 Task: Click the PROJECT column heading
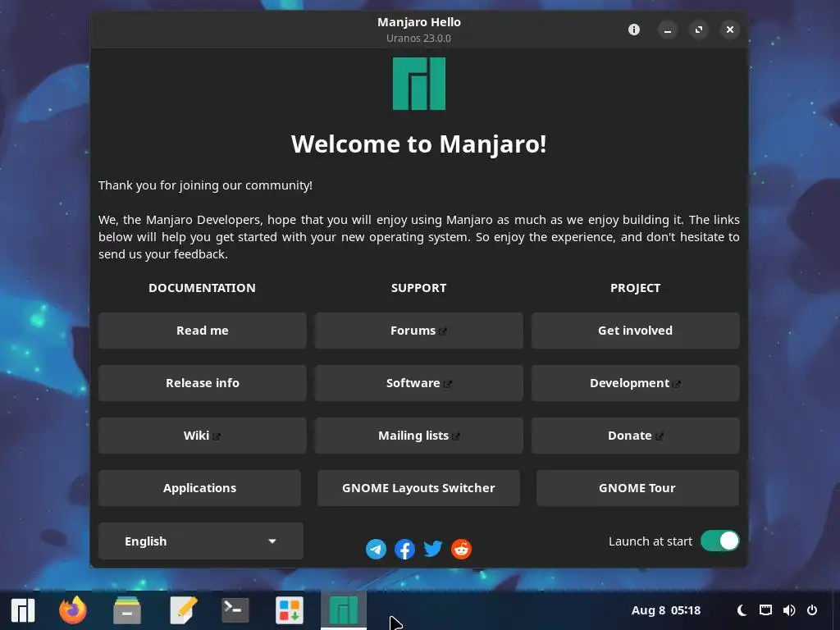636,288
